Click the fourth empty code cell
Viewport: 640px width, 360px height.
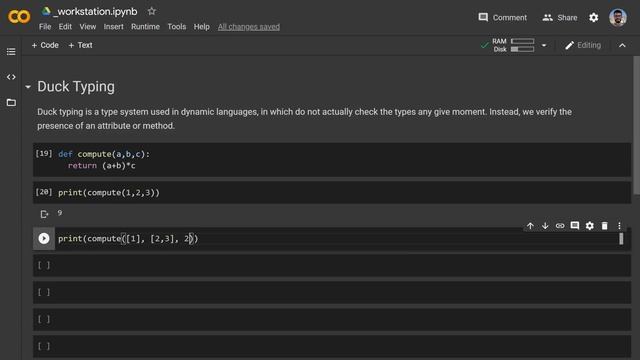[332, 347]
